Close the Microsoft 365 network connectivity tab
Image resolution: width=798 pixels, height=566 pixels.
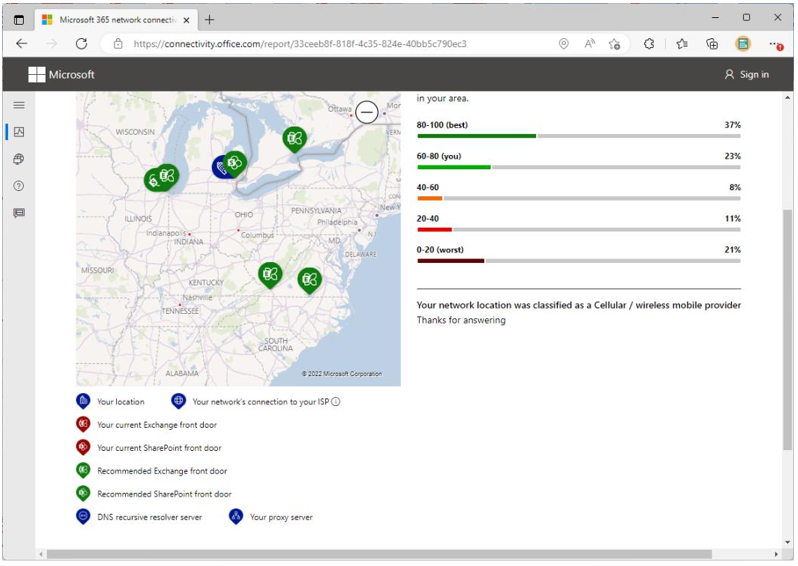[x=186, y=20]
